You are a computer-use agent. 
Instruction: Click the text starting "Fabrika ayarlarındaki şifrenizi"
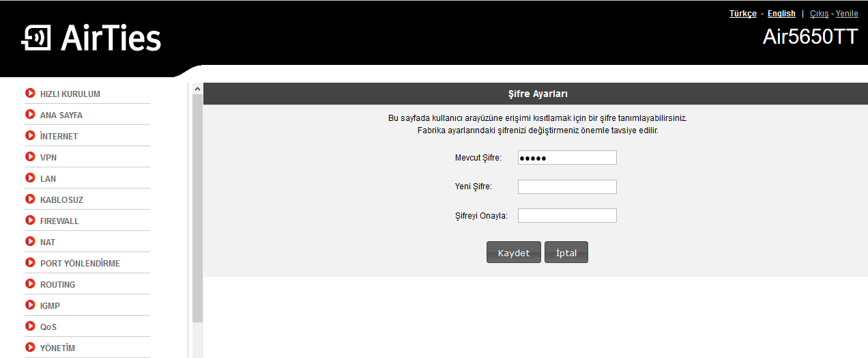coord(538,130)
